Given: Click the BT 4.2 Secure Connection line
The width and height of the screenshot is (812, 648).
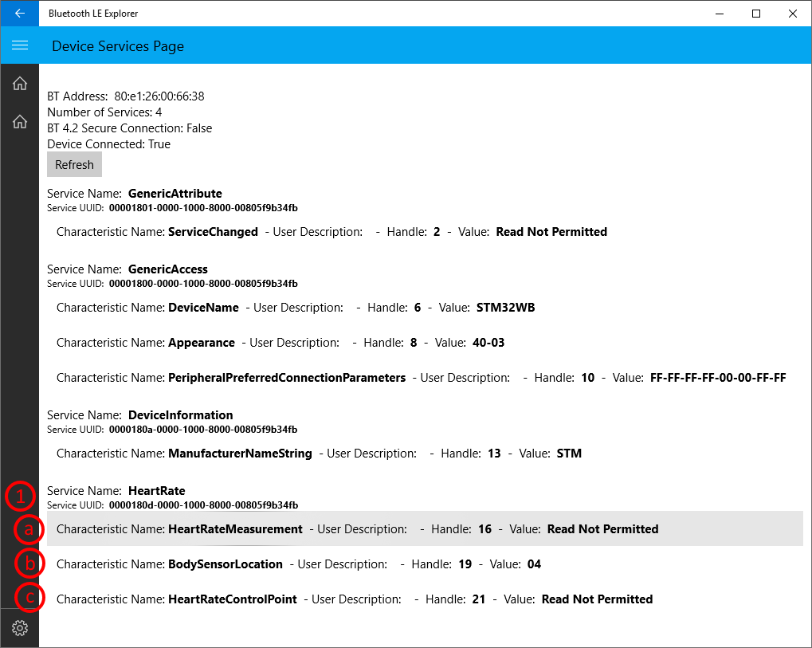Looking at the screenshot, I should click(129, 128).
